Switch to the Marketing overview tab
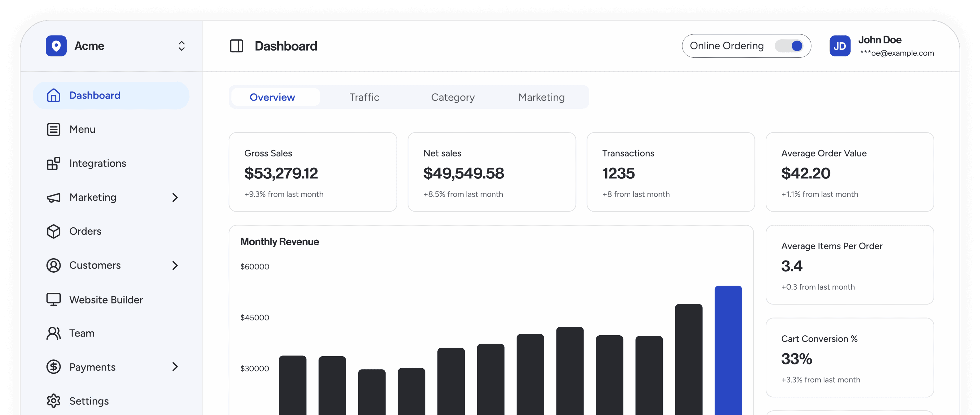The width and height of the screenshot is (980, 415). (x=541, y=97)
